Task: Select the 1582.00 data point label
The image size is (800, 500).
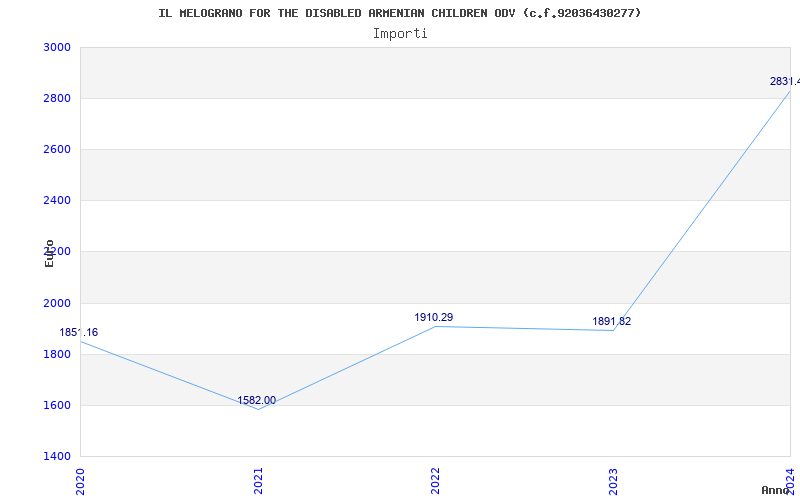Action: [x=256, y=400]
